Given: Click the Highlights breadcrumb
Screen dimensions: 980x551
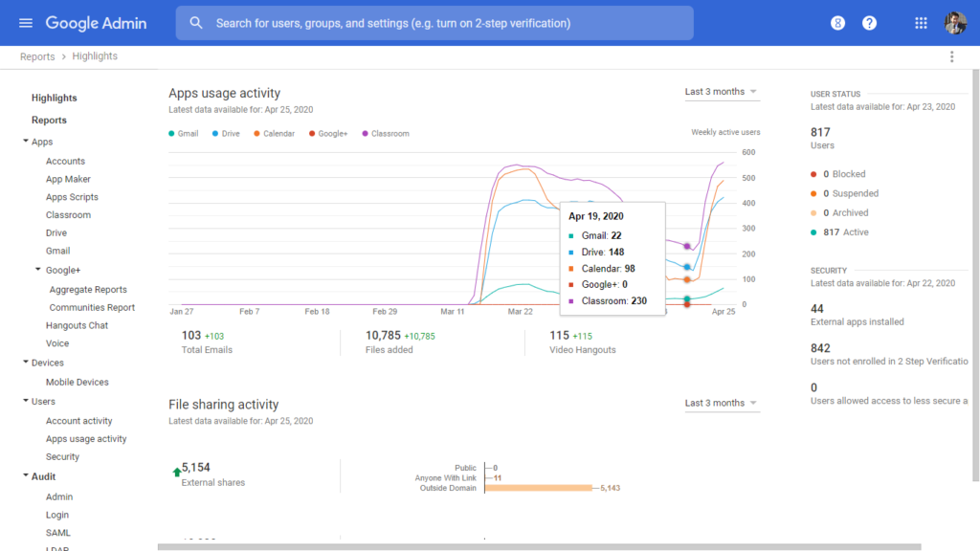Looking at the screenshot, I should 95,56.
